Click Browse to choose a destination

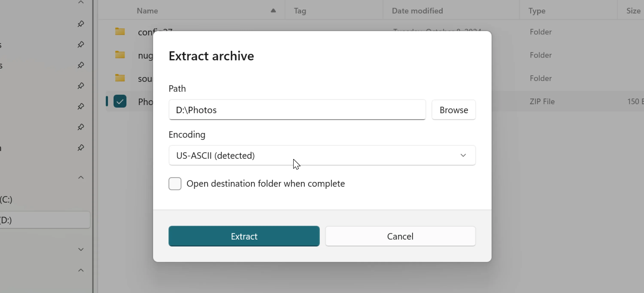click(454, 110)
